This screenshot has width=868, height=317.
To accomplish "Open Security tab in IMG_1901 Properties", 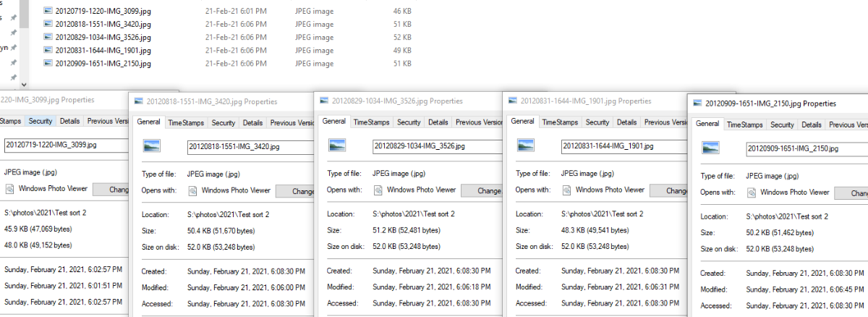I will pyautogui.click(x=597, y=122).
